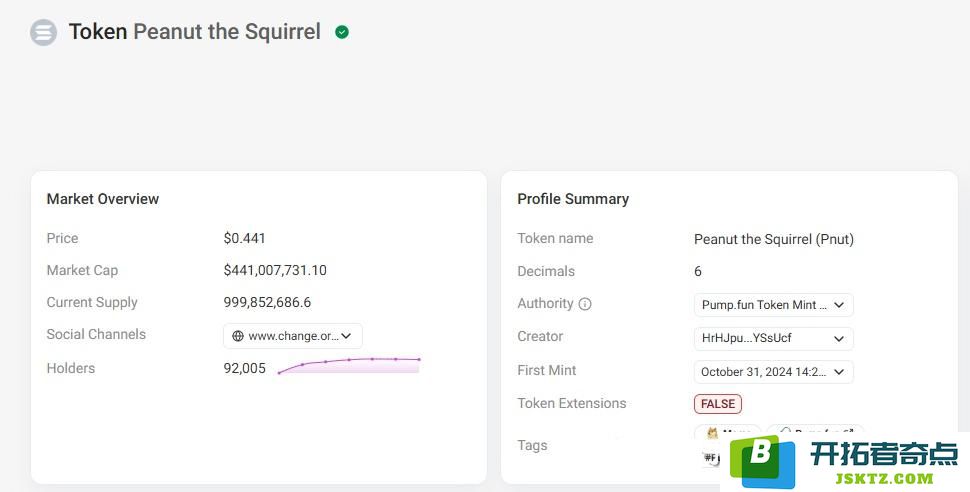Click the FALSE Token Extensions badge
The width and height of the screenshot is (970, 492).
718,404
